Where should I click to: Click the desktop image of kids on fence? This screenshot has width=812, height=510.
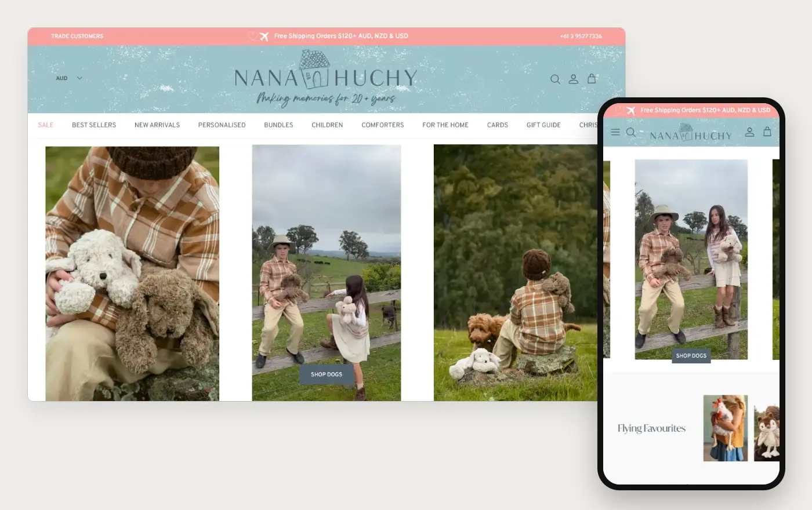point(327,273)
